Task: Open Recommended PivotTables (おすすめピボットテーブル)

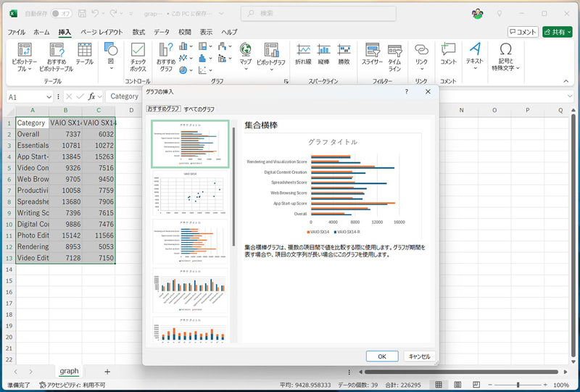Action: (x=57, y=57)
